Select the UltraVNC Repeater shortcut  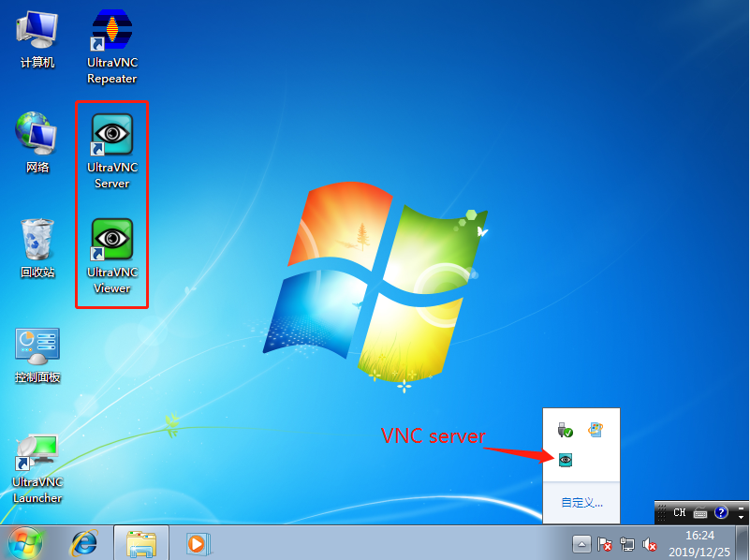pos(112,47)
